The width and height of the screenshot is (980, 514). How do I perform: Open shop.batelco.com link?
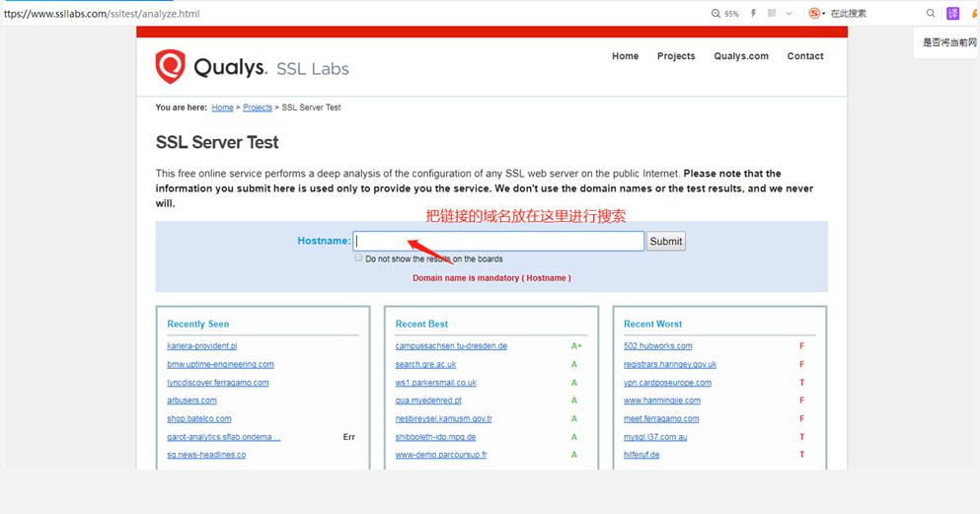pos(198,418)
